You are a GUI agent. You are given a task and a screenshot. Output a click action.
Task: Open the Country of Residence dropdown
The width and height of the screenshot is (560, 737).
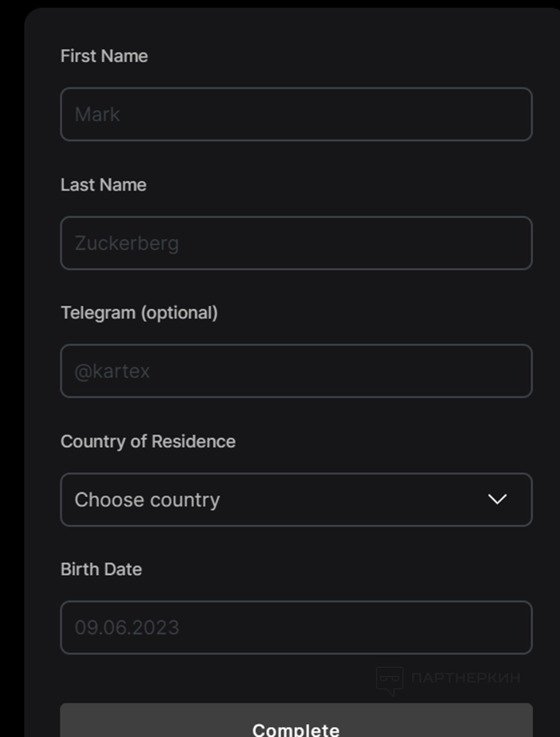[296, 499]
